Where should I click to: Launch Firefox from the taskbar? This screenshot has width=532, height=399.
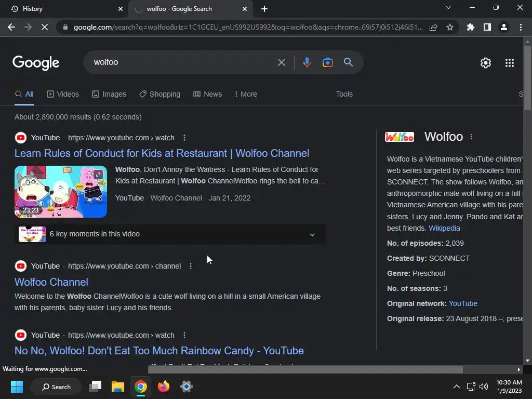click(x=164, y=387)
